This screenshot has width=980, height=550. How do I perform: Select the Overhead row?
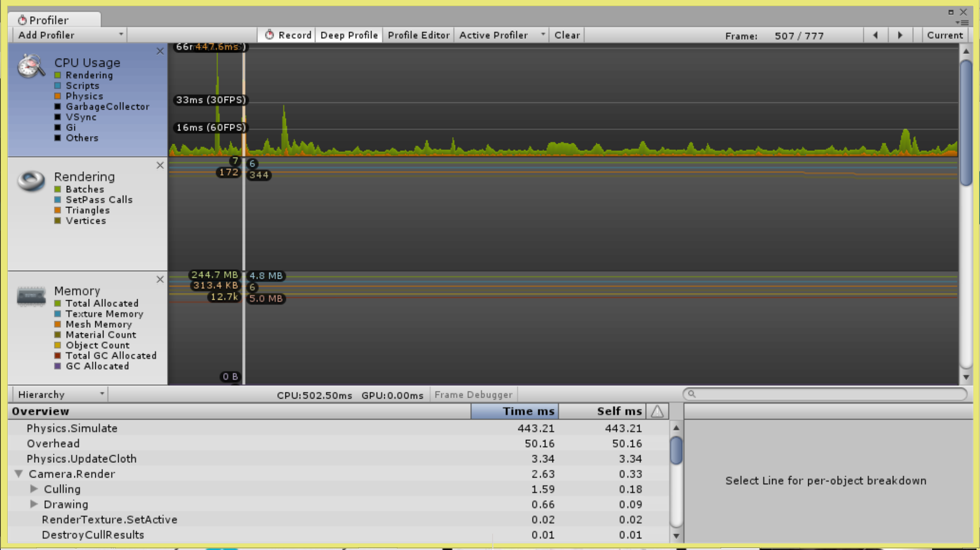point(338,443)
